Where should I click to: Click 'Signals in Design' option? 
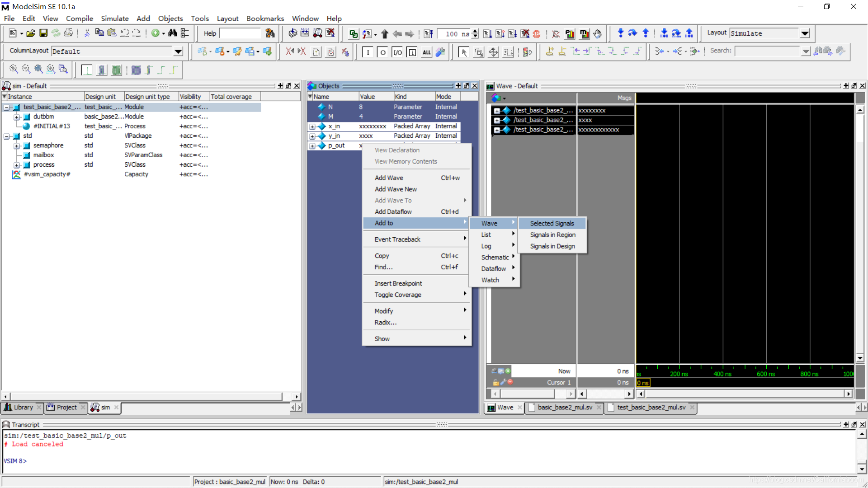tap(552, 246)
